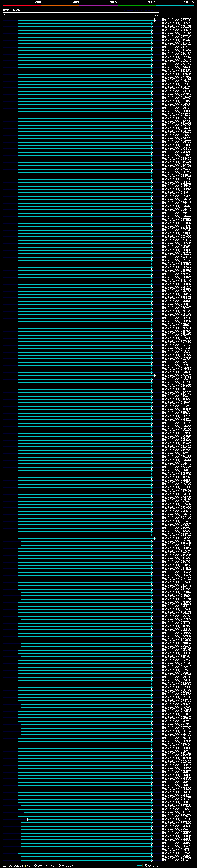Viewport: 197px width, 868px height.
Task: Click hit label UniRef100_A6N154
Action: coord(177,738)
